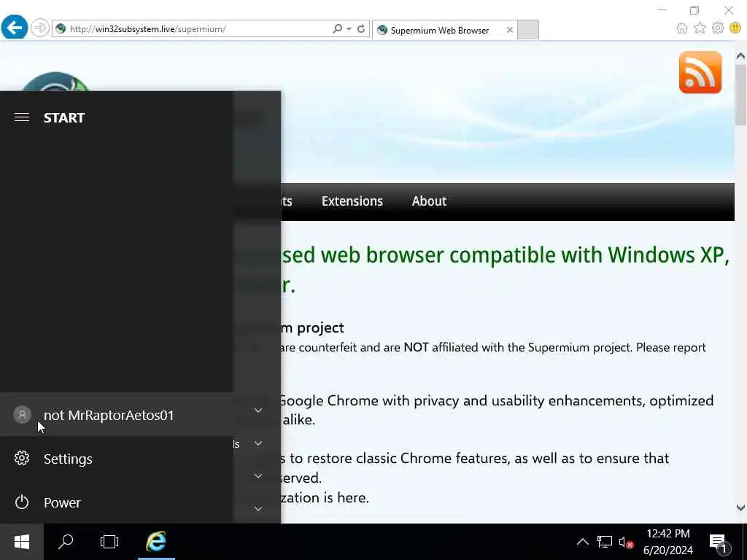The image size is (747, 560).
Task: Click the Power symbol icon
Action: click(22, 502)
